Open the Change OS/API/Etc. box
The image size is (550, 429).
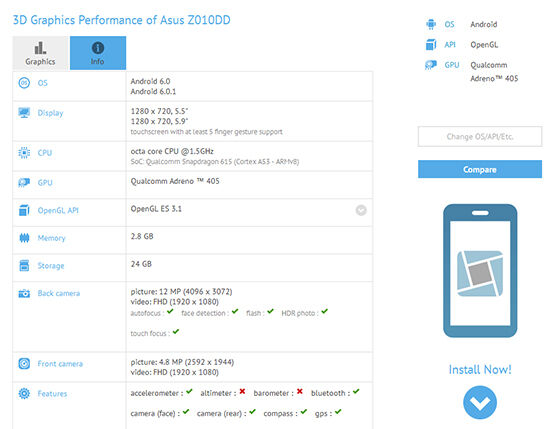pyautogui.click(x=480, y=136)
